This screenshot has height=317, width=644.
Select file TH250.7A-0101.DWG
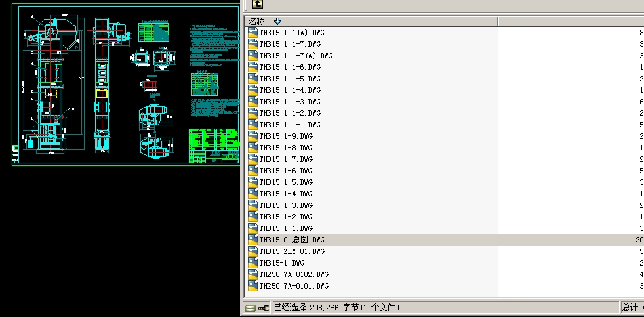coord(294,286)
